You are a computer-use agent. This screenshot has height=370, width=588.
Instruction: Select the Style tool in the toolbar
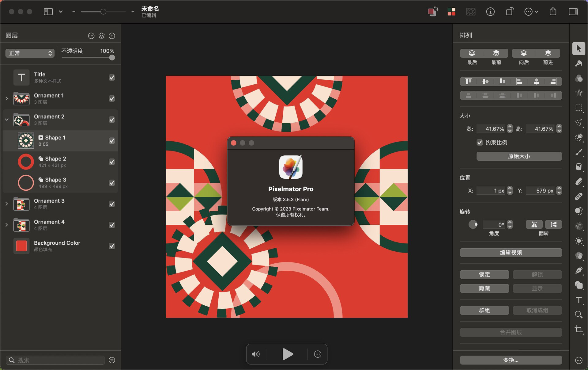pyautogui.click(x=579, y=63)
